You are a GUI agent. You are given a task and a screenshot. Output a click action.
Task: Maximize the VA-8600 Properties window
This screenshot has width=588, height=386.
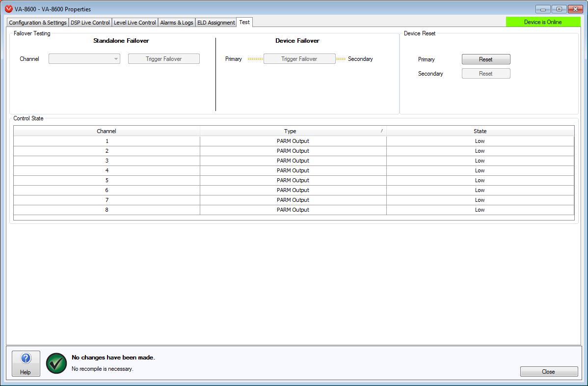[x=559, y=9]
